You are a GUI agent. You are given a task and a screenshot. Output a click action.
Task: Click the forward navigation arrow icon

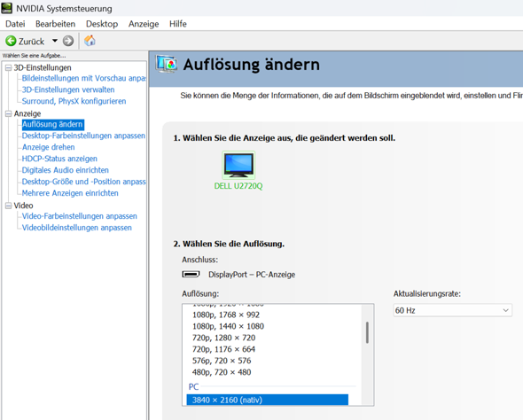pyautogui.click(x=68, y=41)
